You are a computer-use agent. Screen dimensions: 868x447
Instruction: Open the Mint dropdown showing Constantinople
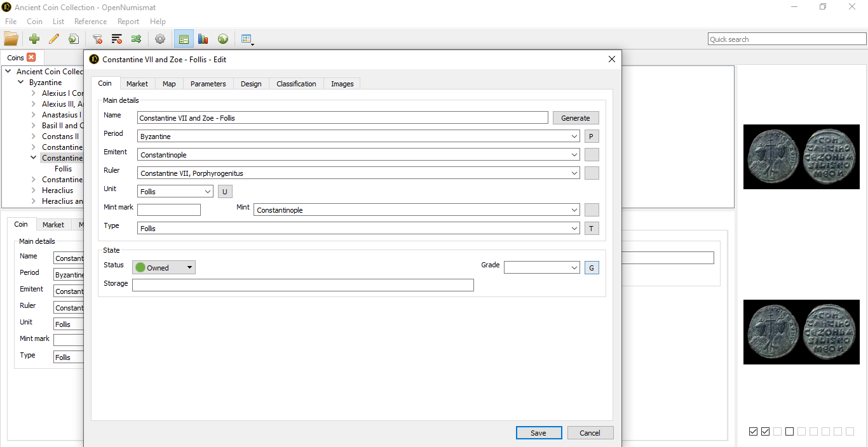pyautogui.click(x=417, y=210)
